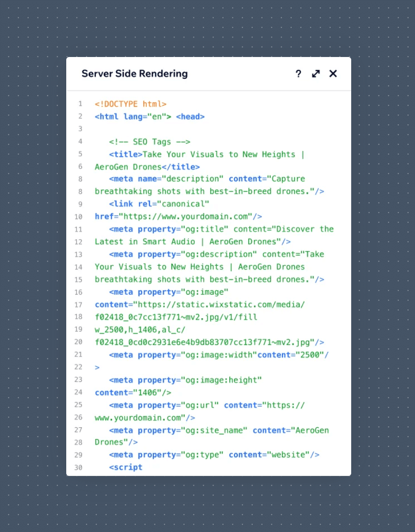Image resolution: width=415 pixels, height=532 pixels.
Task: Click the Server Side Rendering title
Action: pos(134,74)
